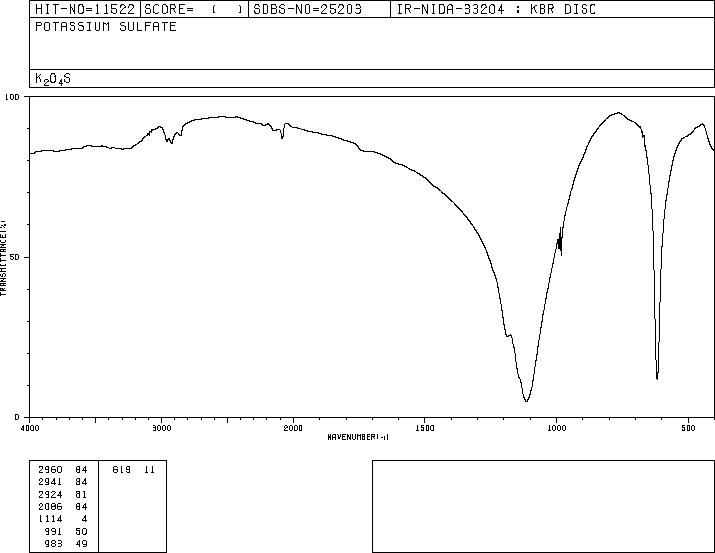
Task: Select peak table row 2924 81
Action: (x=63, y=495)
